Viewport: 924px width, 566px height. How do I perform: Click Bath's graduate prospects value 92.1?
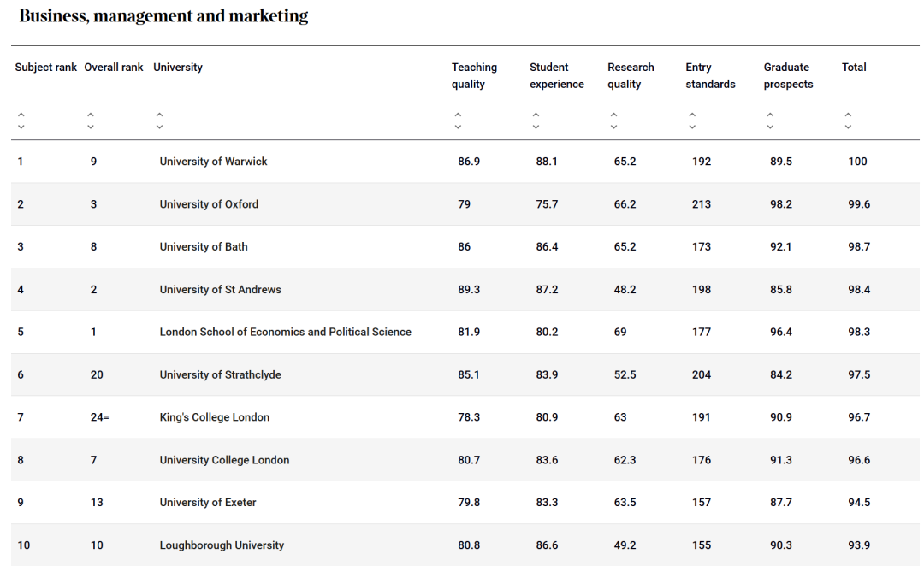(781, 247)
